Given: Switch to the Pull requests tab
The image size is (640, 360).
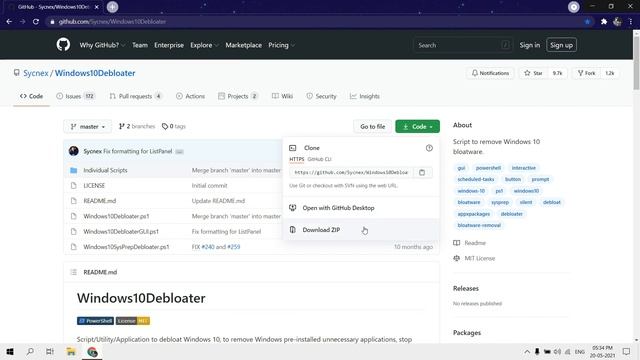Looking at the screenshot, I should point(136,96).
